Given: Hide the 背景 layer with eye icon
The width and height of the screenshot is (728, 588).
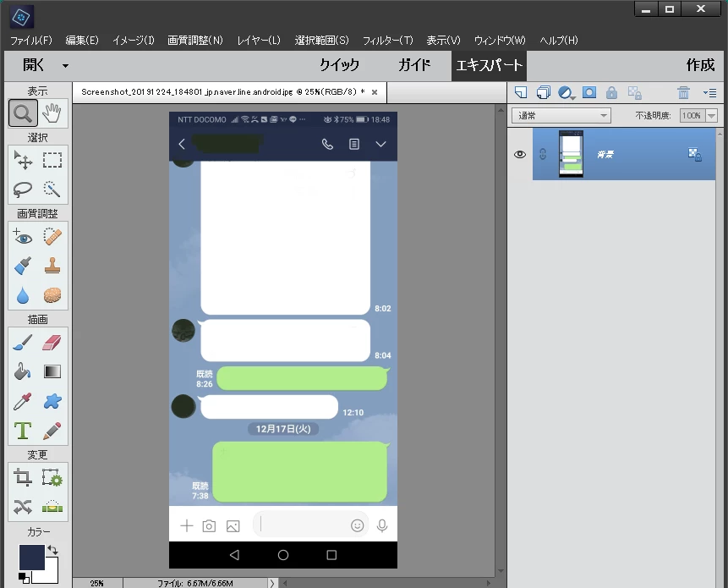Looking at the screenshot, I should pos(520,154).
